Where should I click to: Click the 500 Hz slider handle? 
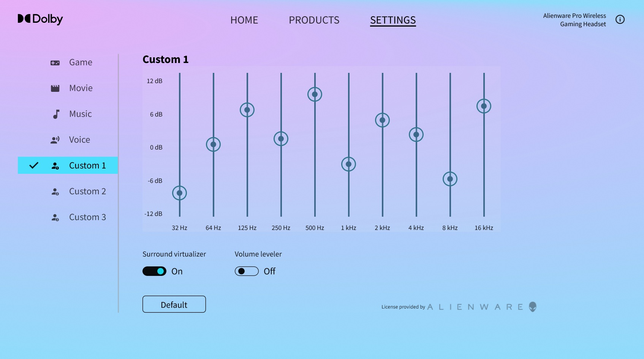(x=315, y=94)
